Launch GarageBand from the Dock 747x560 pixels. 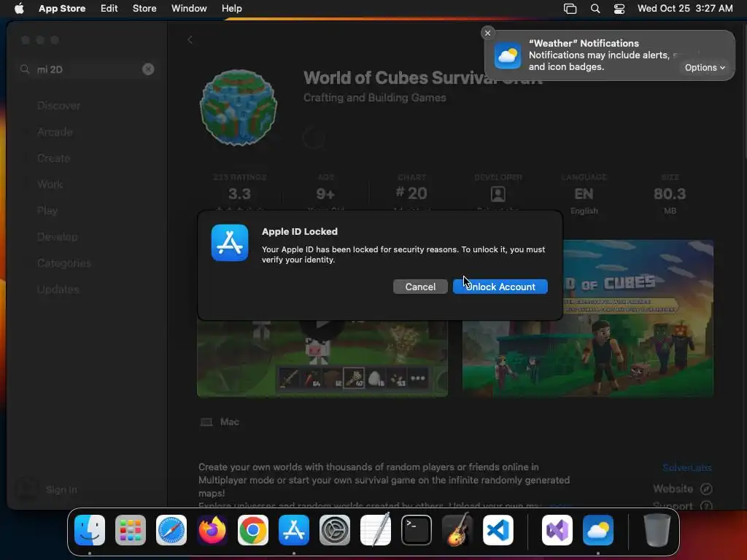[x=457, y=530]
